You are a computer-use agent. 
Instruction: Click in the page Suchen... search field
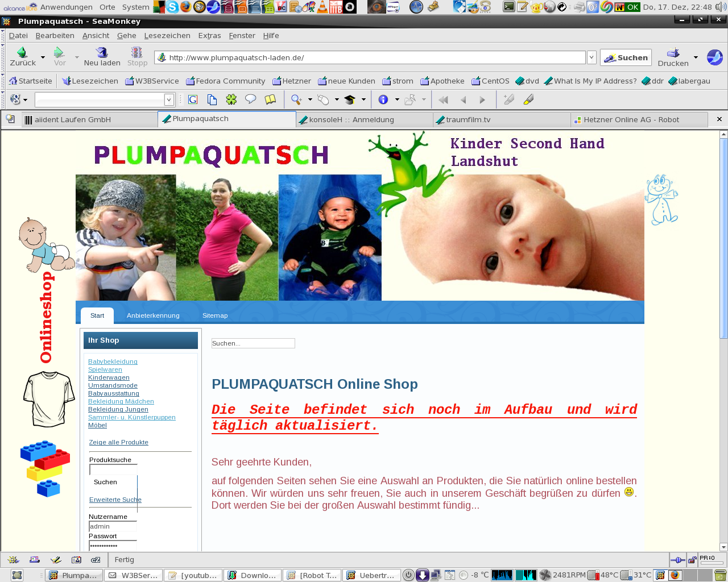tap(253, 343)
